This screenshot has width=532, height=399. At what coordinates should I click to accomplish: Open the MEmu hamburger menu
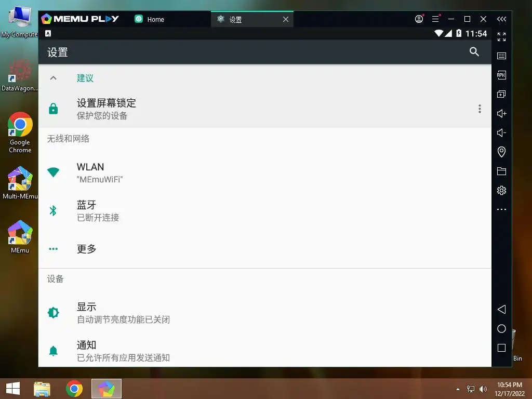tap(435, 19)
